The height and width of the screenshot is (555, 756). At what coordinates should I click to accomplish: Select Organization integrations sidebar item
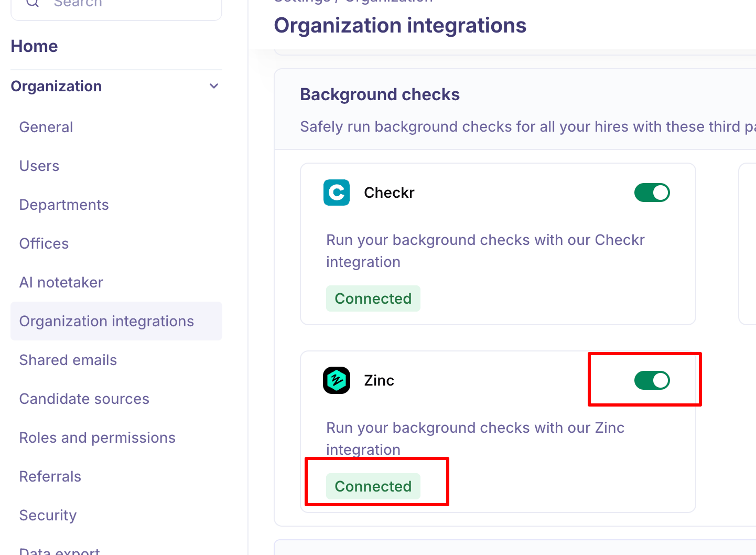pyautogui.click(x=107, y=321)
